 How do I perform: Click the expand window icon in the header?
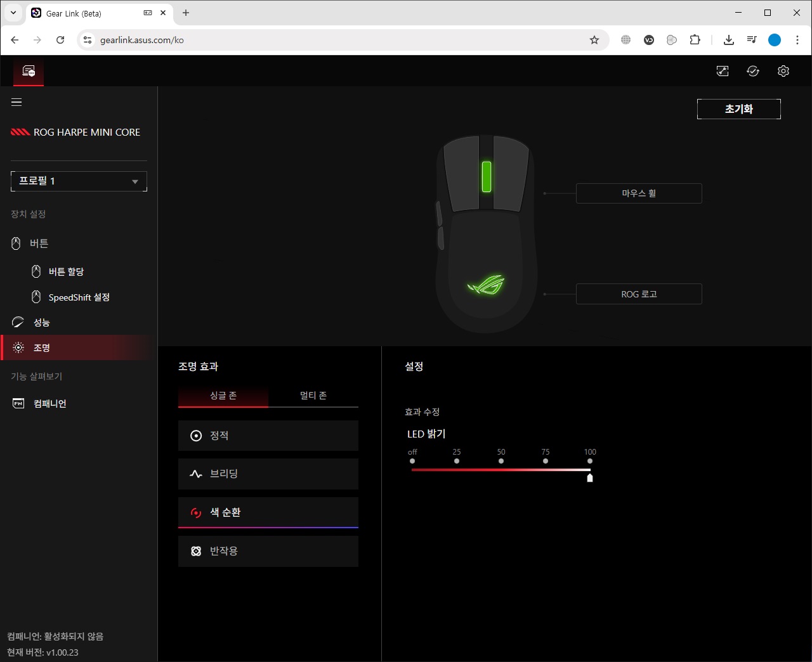pos(723,71)
